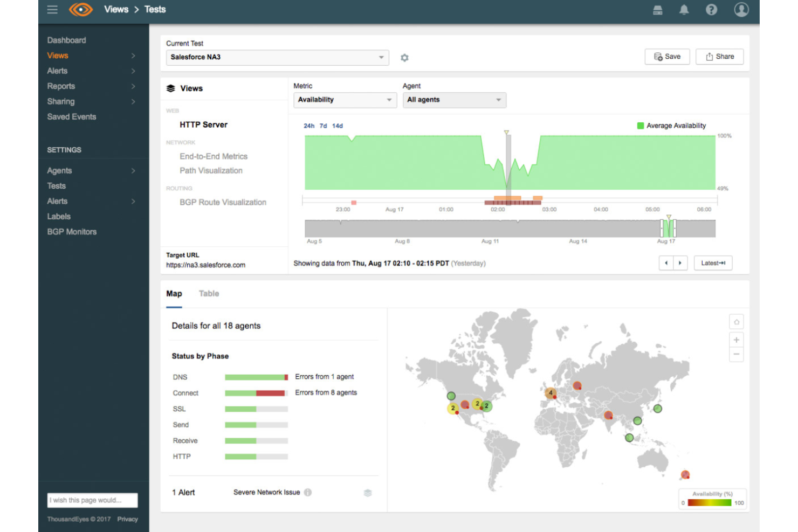Select Path Visualization in the Views panel
Viewport: 798px width, 532px height.
click(211, 170)
